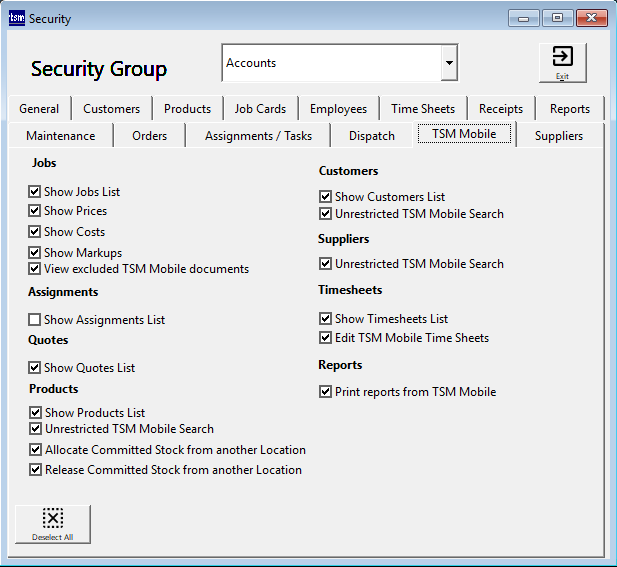617x567 pixels.
Task: Uncheck Show Products List
Action: [35, 412]
